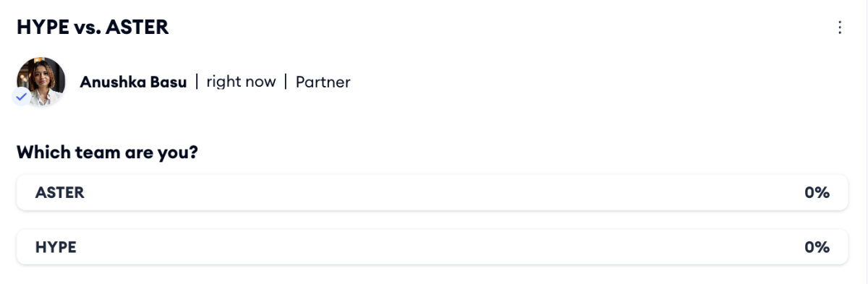868x284 pixels.
Task: Click the HYPE 0% percentage
Action: (x=817, y=247)
